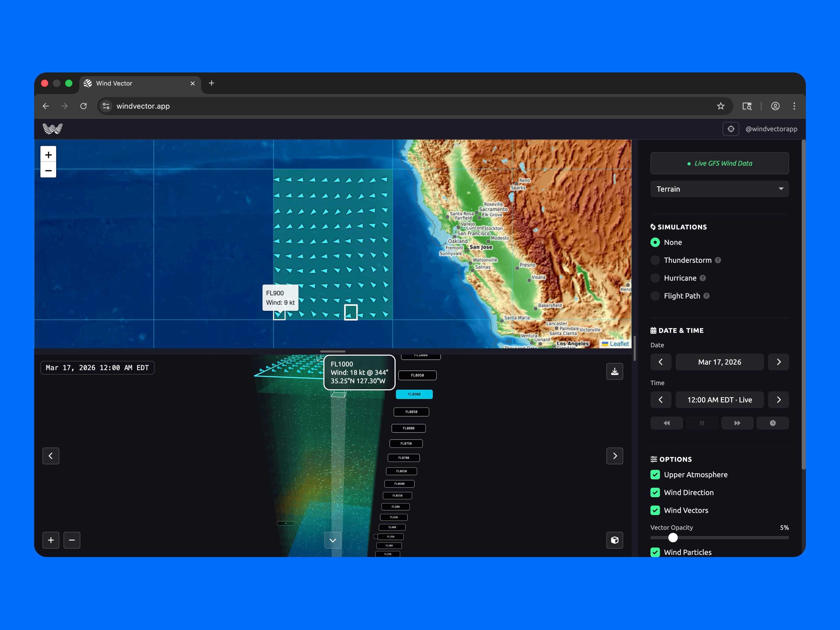The image size is (840, 630).
Task: Reload the windvector.app page
Action: (83, 106)
